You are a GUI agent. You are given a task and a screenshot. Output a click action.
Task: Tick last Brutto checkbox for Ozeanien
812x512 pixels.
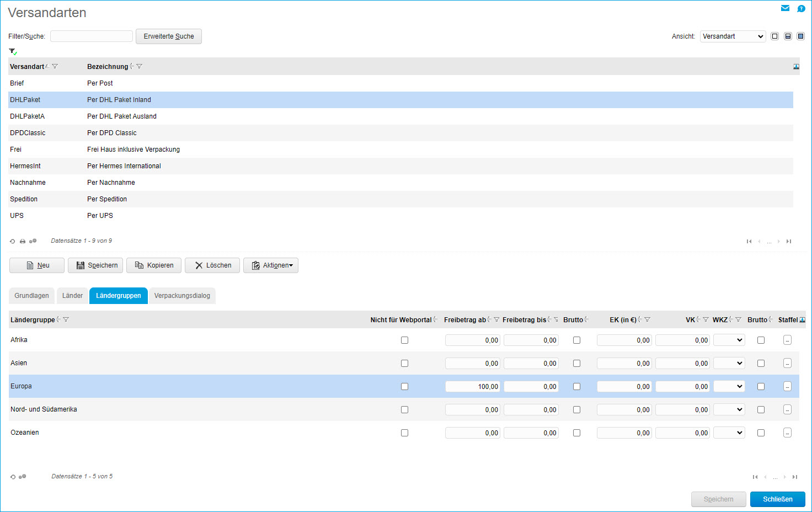[x=761, y=433]
